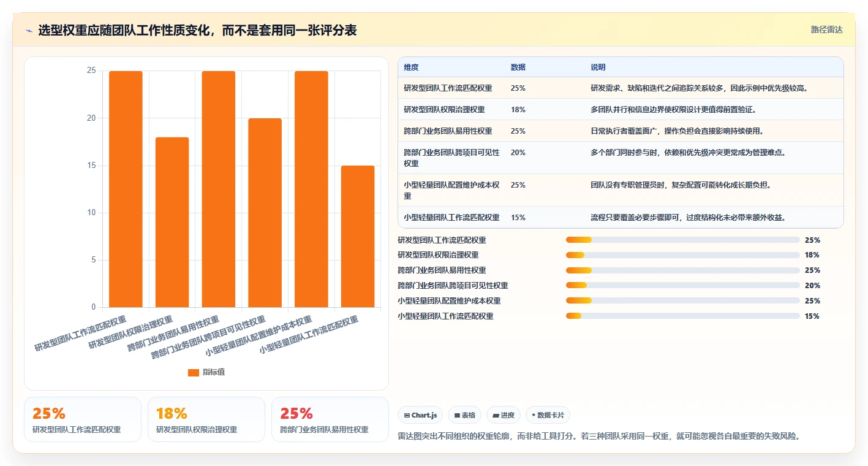This screenshot has height=466, width=868.
Task: Click x-axis label 跨部门业务团队易用性权重
Action: click(x=173, y=334)
